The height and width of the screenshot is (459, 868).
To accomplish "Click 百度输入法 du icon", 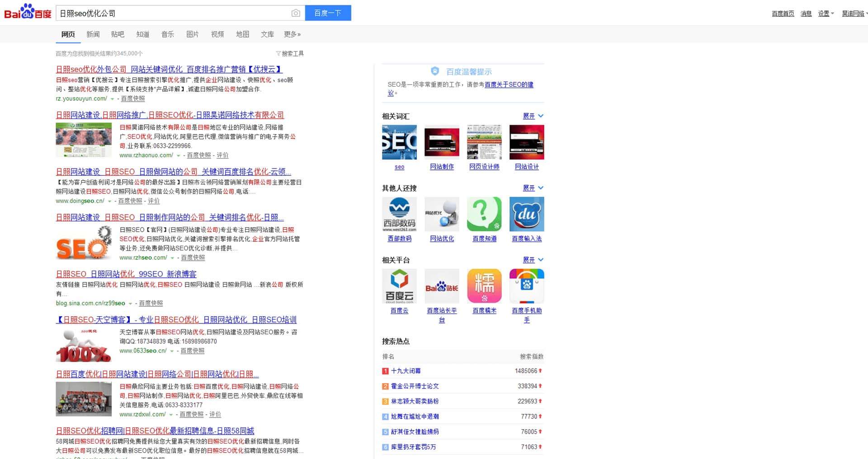I will click(527, 214).
